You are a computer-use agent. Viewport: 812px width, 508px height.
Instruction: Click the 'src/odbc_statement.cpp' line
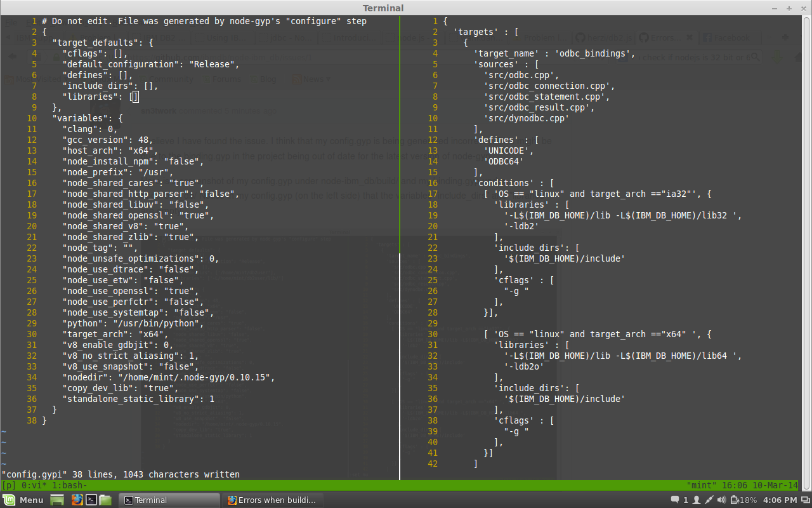547,97
